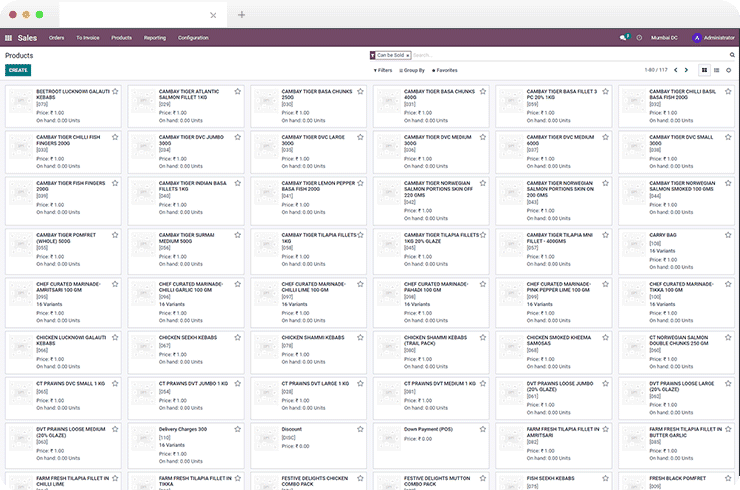The image size is (740, 490).
Task: Star Chef Curated Marinade Tikka 100 GM
Action: (728, 284)
